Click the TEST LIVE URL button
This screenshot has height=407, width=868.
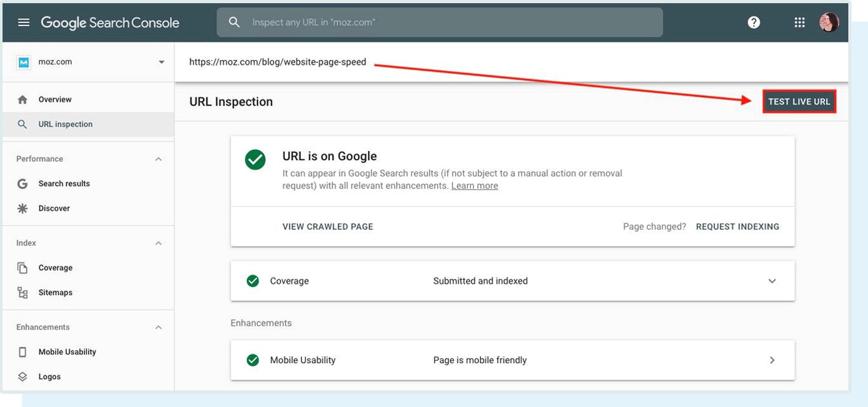point(799,101)
